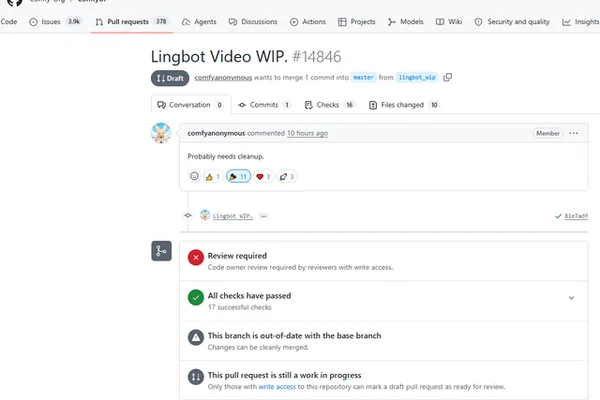The image size is (600, 400).
Task: Open the Lingbot WIP. commit link
Action: click(233, 216)
